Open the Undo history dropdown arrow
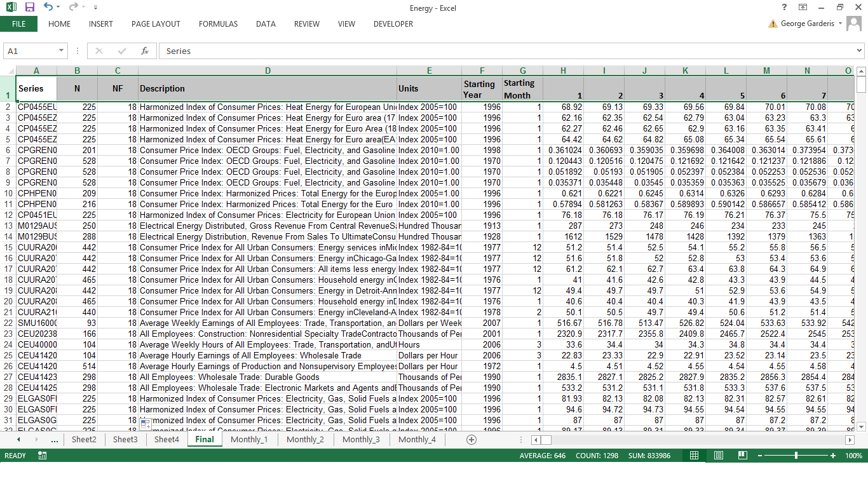The height and width of the screenshot is (488, 868). coord(58,8)
